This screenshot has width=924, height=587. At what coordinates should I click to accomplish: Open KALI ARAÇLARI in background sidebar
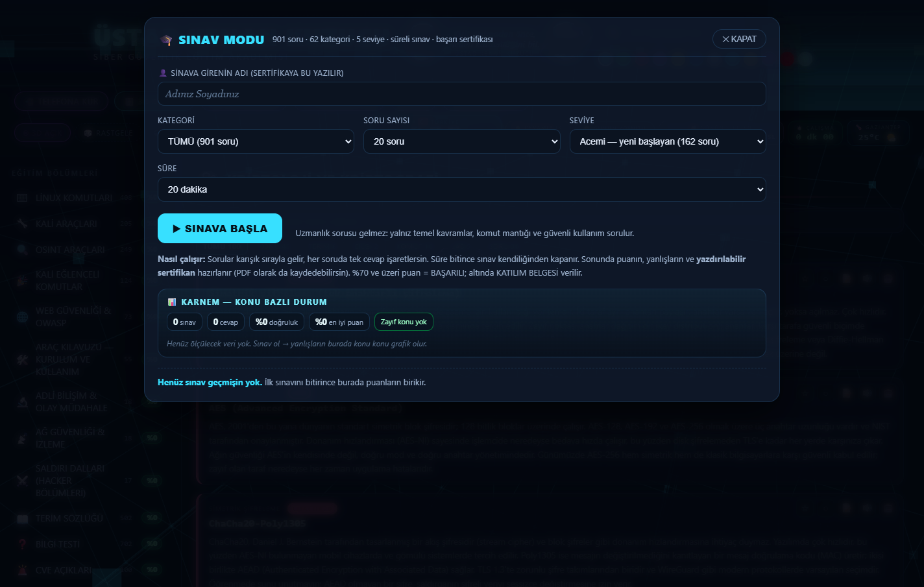coord(66,224)
